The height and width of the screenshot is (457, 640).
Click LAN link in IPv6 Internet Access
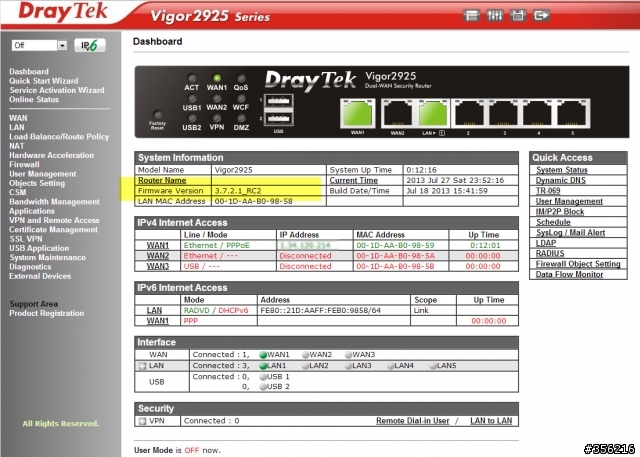click(154, 311)
